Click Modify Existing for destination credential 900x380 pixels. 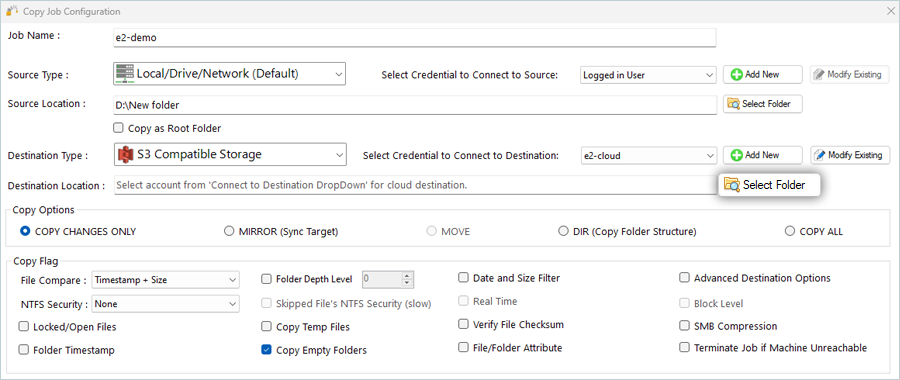849,155
